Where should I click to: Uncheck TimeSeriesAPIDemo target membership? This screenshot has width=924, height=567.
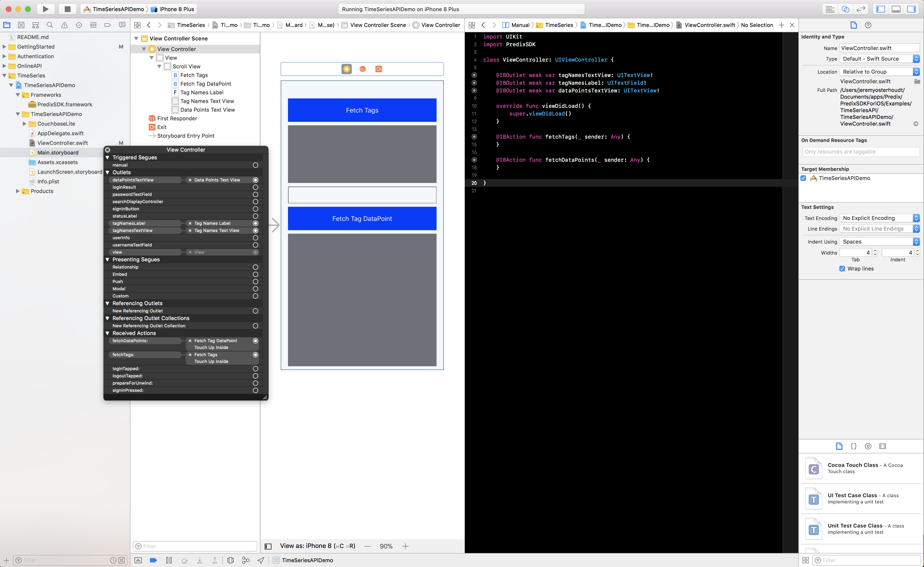(x=804, y=178)
